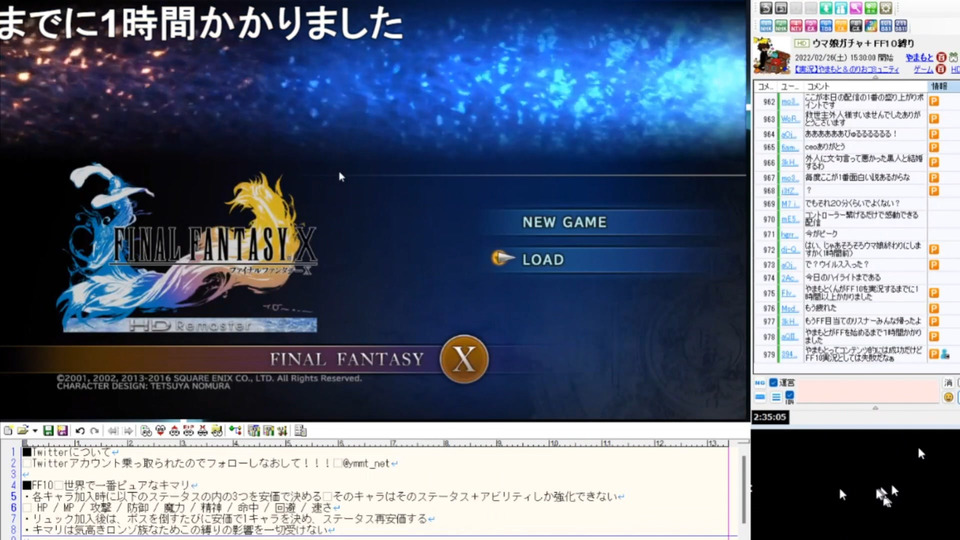Click the green icon in the comment viewer top toolbar
The width and height of the screenshot is (960, 540).
tap(871, 8)
